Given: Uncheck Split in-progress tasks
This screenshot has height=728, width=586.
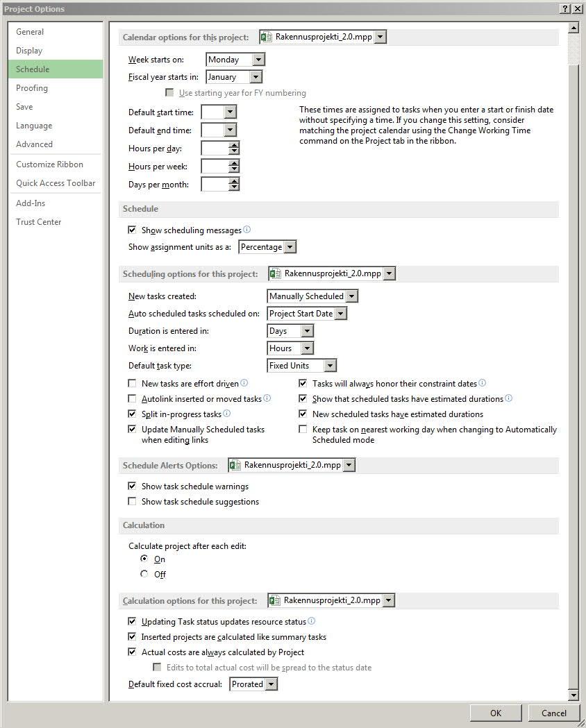Looking at the screenshot, I should click(x=133, y=414).
